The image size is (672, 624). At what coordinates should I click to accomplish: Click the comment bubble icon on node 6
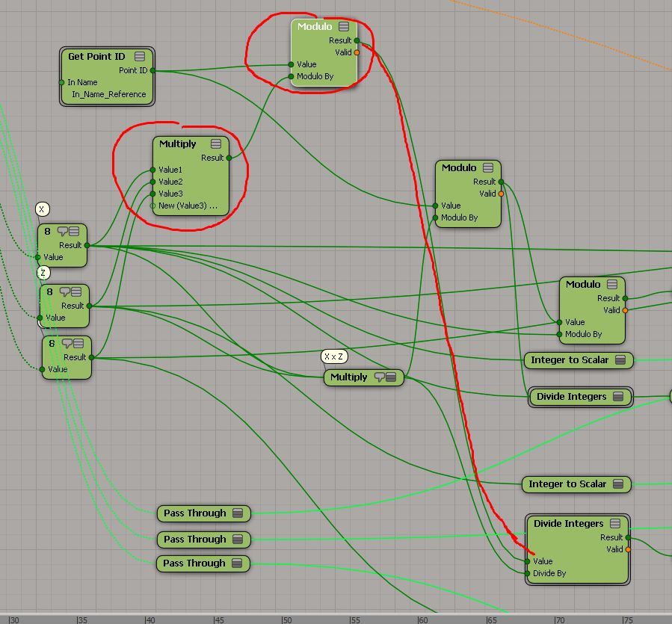pos(67,344)
